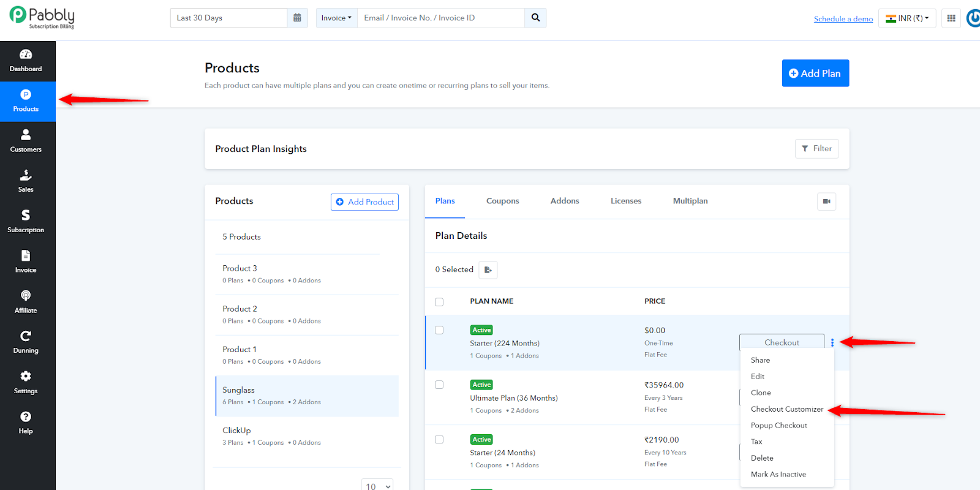Click the Last 30 Days date field
980x490 pixels.
click(x=228, y=18)
